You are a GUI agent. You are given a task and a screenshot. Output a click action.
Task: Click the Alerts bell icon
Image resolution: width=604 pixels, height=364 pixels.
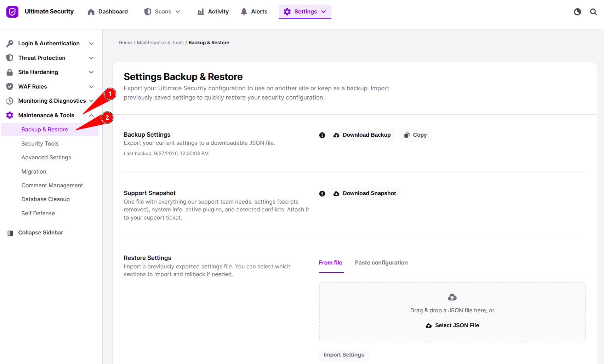click(x=244, y=12)
